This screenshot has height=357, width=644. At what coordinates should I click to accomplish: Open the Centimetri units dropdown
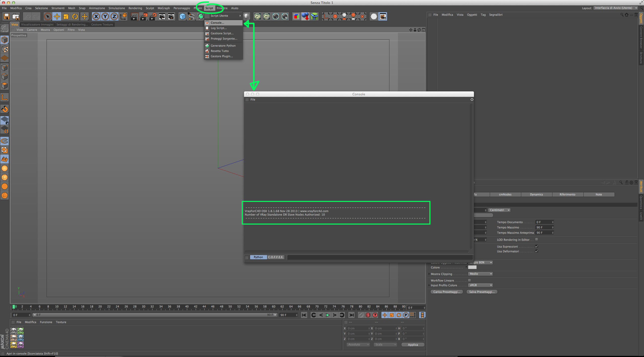pos(499,210)
